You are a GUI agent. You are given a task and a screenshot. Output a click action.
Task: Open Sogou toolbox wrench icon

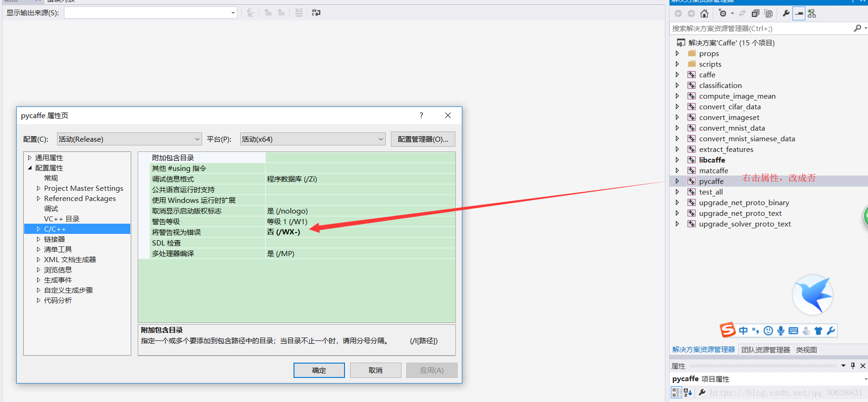(831, 330)
